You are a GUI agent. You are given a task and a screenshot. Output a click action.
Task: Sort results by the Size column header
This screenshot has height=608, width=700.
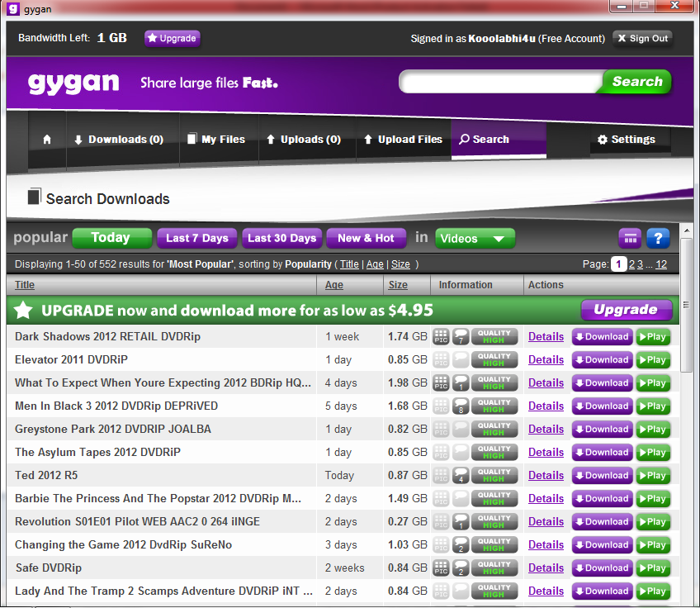[398, 285]
